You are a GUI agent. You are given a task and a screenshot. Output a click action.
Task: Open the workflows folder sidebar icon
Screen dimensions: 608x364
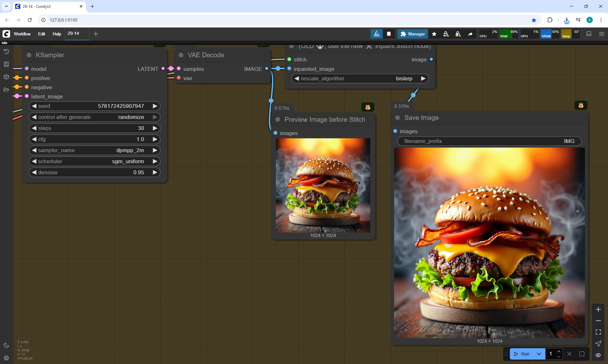point(6,89)
